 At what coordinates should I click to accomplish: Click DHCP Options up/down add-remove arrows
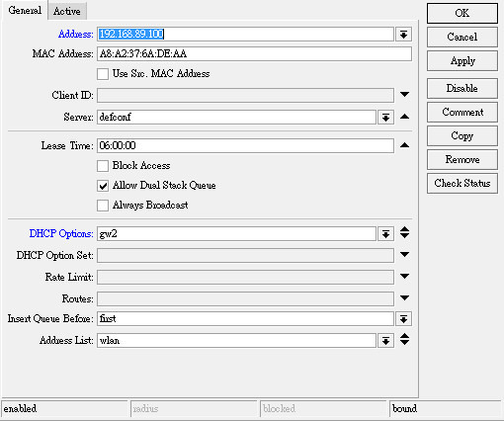(x=404, y=232)
